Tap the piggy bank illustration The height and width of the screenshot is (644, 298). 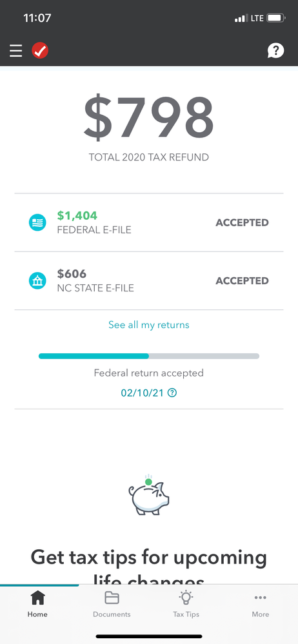coord(149,494)
